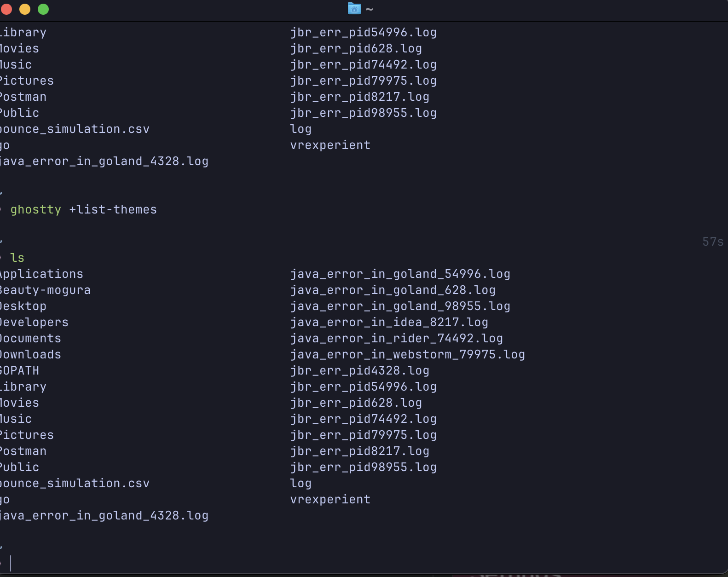Select the Downloads entry in the ls output
This screenshot has width=728, height=577.
pos(30,355)
